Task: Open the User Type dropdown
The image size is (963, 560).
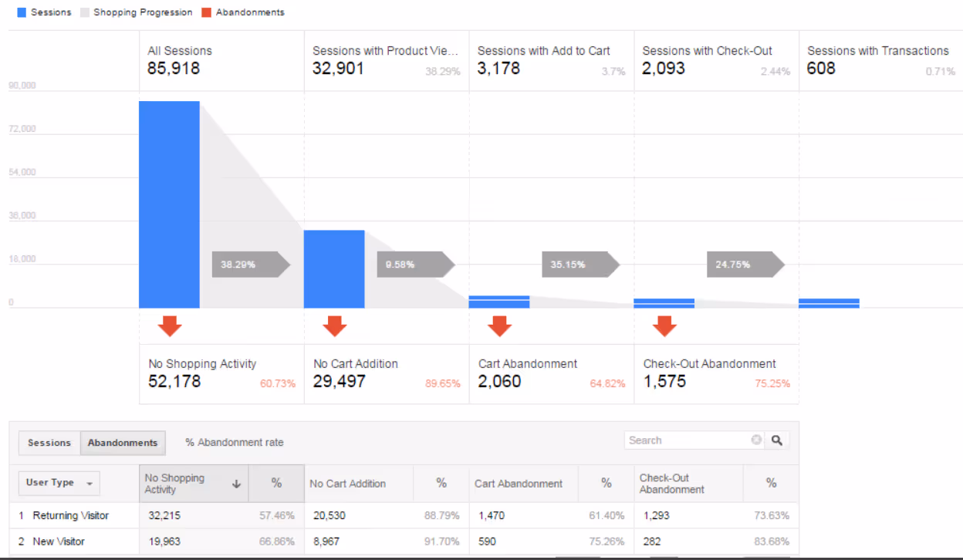Action: pyautogui.click(x=59, y=483)
